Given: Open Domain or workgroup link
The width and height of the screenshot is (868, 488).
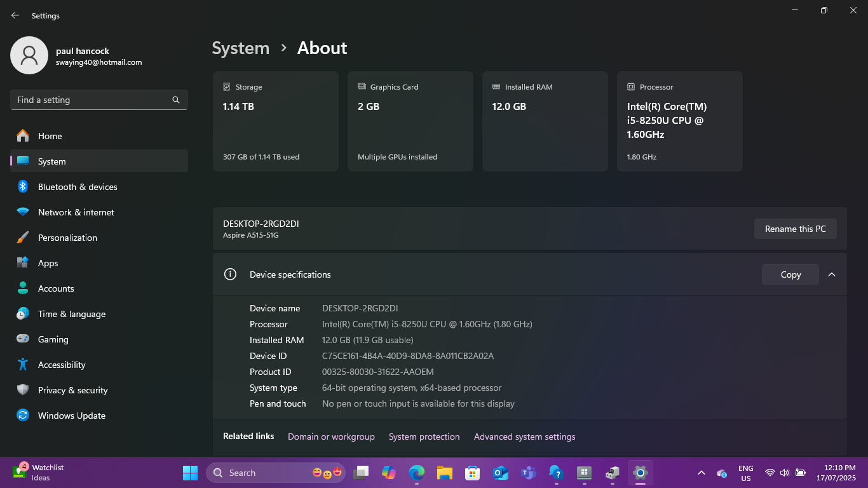Looking at the screenshot, I should [x=331, y=437].
